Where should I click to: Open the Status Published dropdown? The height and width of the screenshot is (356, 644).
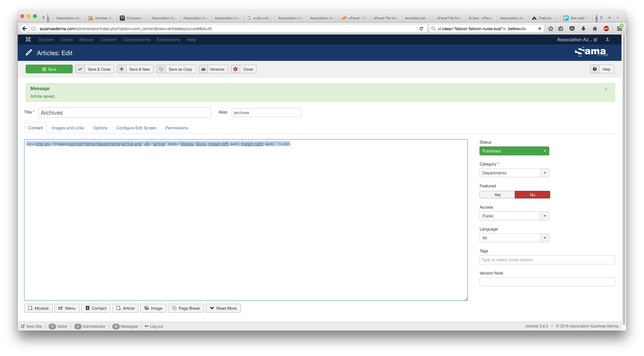tap(514, 151)
